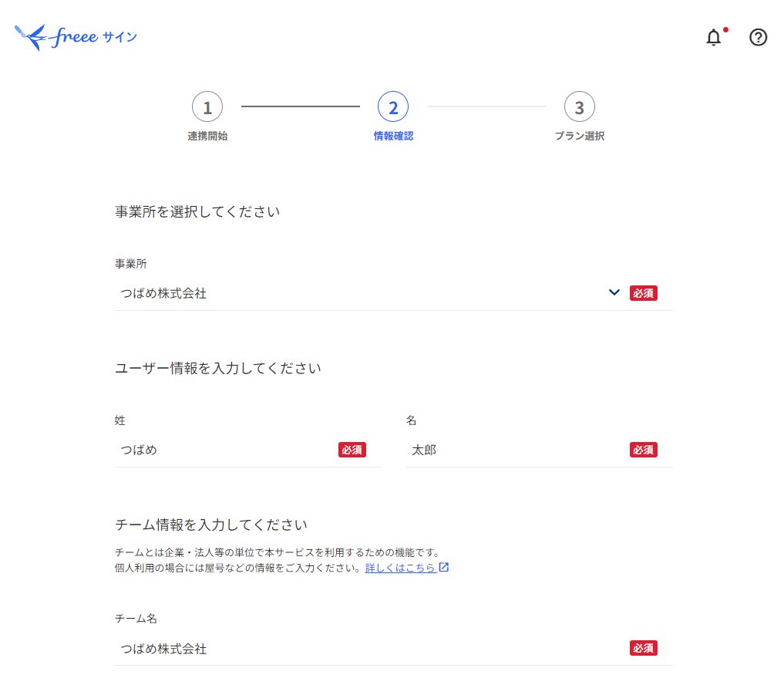Click heading チーム情報を入力してください
The width and height of the screenshot is (784, 685).
click(211, 525)
